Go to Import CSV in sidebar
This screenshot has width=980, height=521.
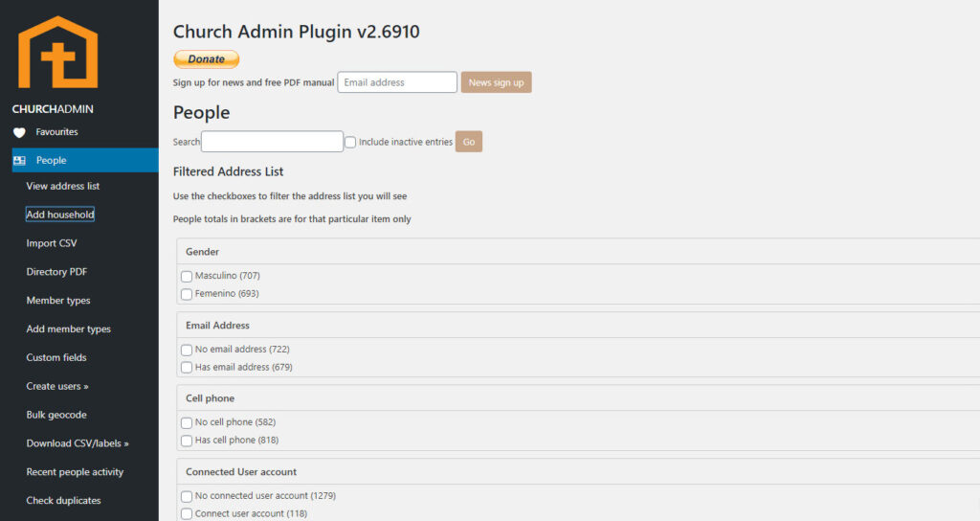point(52,243)
